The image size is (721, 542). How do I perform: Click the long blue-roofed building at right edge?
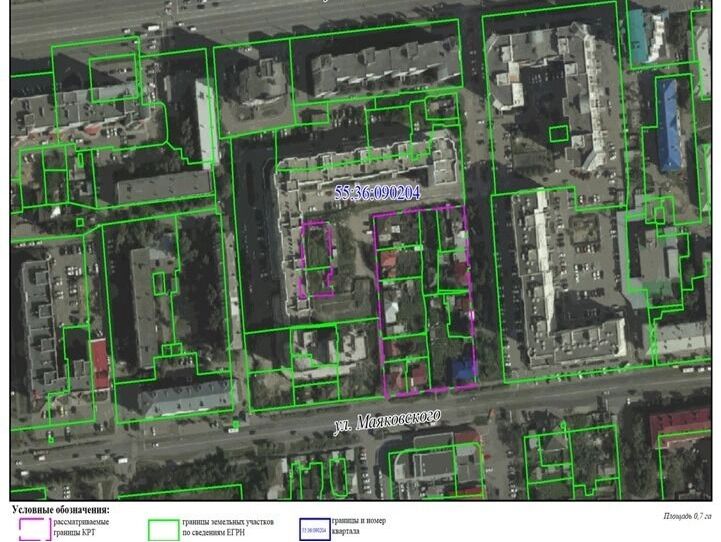pos(668,125)
